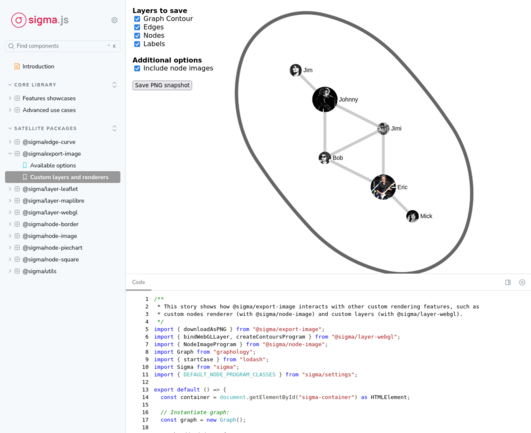Expand @sigma/edge-curve tree chevron
Image resolution: width=531 pixels, height=433 pixels.
(10, 142)
